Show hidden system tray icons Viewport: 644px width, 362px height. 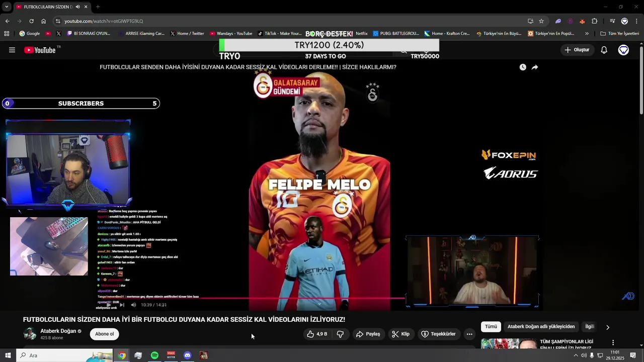click(x=576, y=355)
